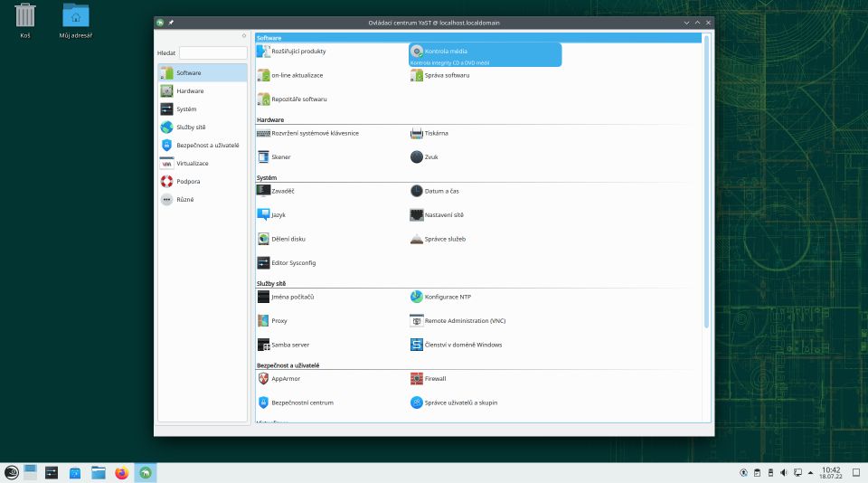868x483 pixels.
Task: Open Správce uživatelů a skupin
Action: (455, 402)
